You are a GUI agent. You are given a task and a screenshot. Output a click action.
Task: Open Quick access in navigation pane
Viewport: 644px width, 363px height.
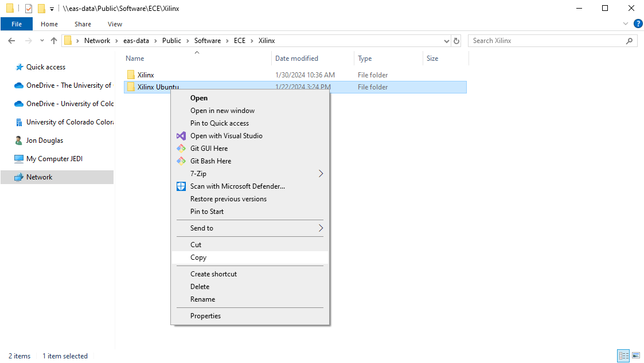coord(45,67)
